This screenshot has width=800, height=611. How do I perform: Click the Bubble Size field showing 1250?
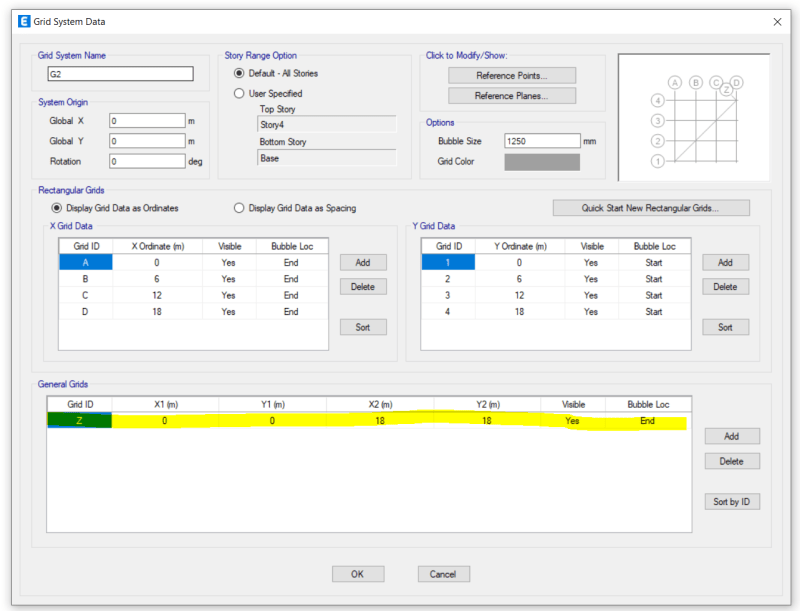pyautogui.click(x=542, y=141)
